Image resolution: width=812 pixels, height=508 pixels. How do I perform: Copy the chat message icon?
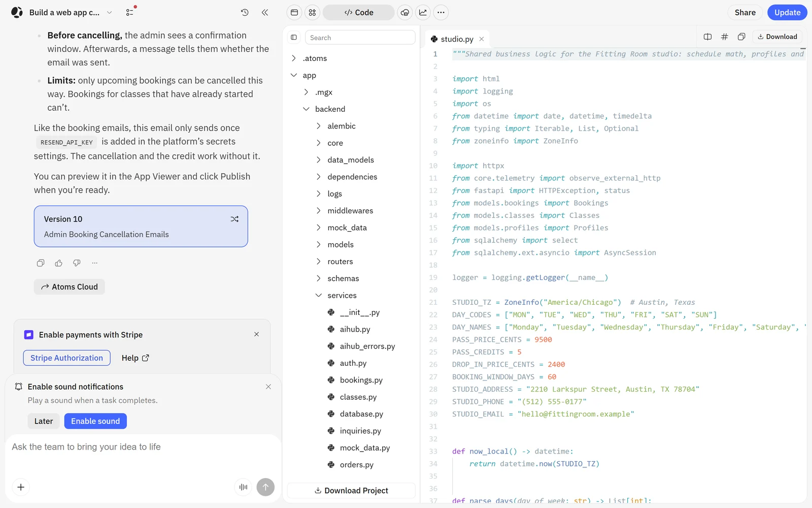(41, 263)
